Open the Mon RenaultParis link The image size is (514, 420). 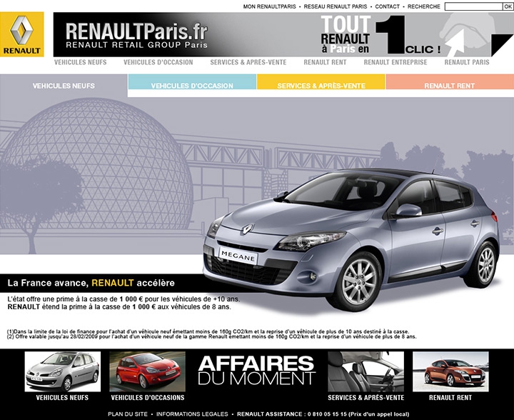click(269, 6)
